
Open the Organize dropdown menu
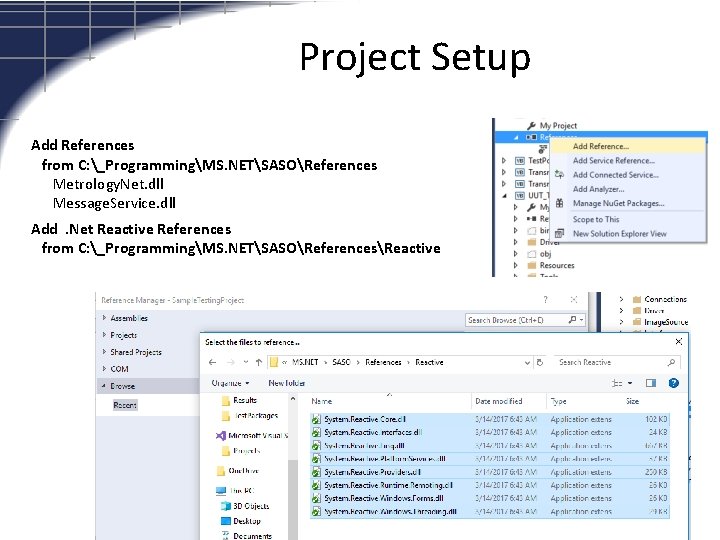(231, 383)
